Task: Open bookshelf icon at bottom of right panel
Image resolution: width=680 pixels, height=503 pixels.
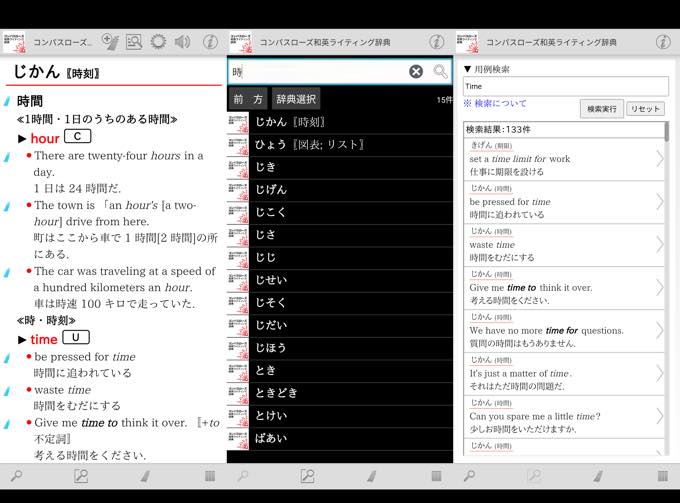Action: (662, 476)
